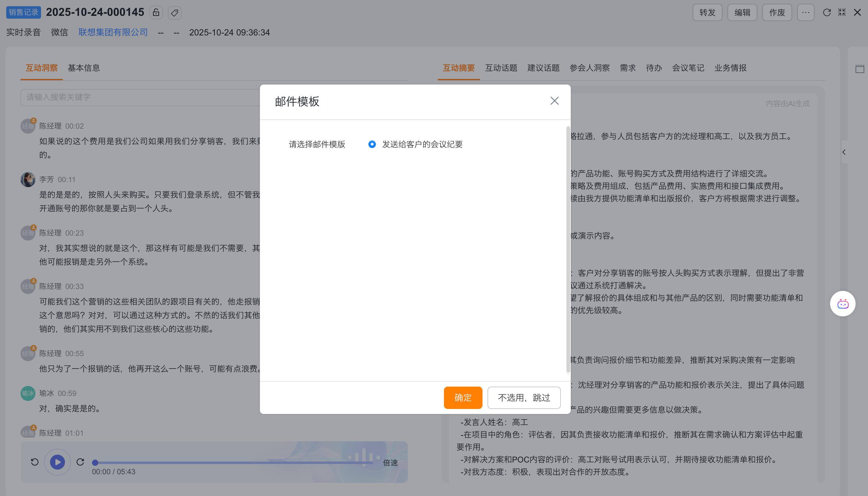The width and height of the screenshot is (868, 496).
Task: Switch to the 基本信息 tab
Action: pyautogui.click(x=84, y=68)
